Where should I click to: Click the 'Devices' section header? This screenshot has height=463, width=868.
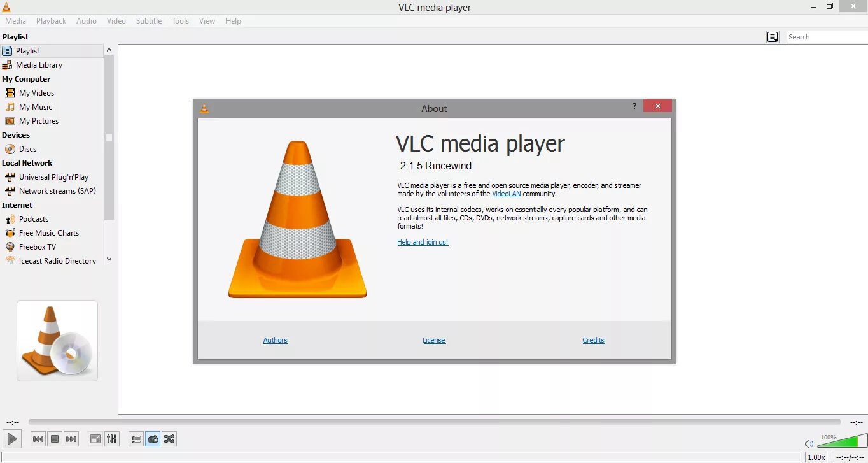[16, 135]
